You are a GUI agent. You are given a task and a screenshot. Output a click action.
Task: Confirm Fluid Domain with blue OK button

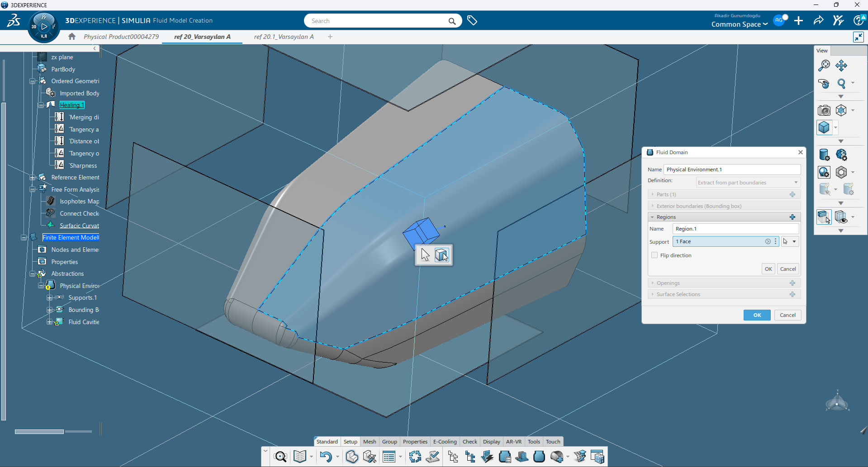[x=757, y=315]
